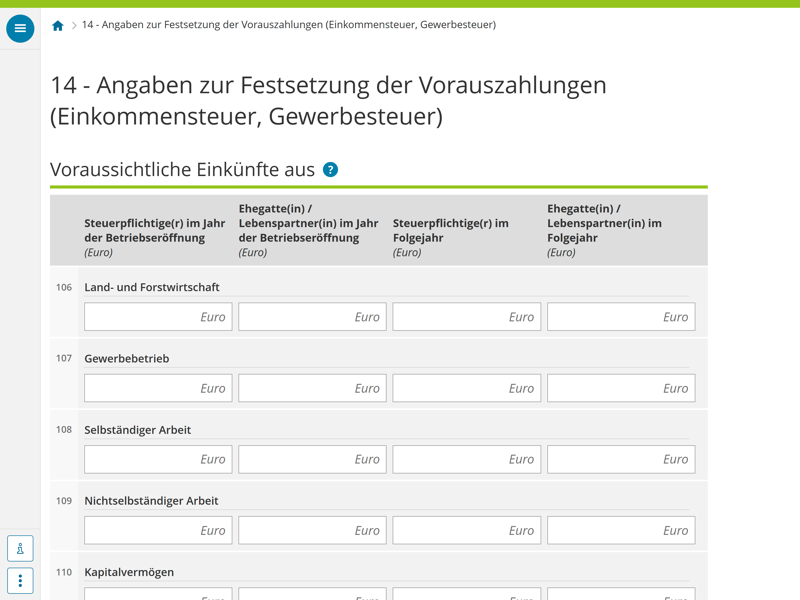800x600 pixels.
Task: Open the three-dots more options menu
Action: (20, 581)
